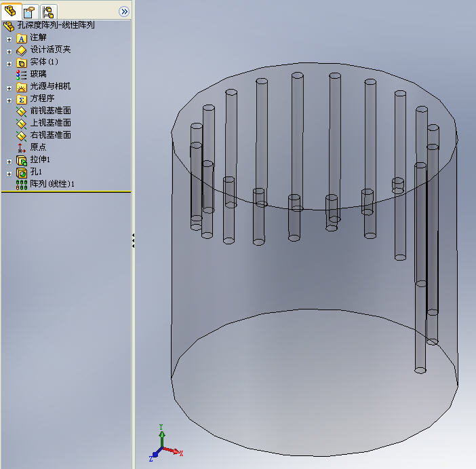This screenshot has height=469, width=476.
Task: Select the 实体(1) tree item label
Action: tap(44, 62)
